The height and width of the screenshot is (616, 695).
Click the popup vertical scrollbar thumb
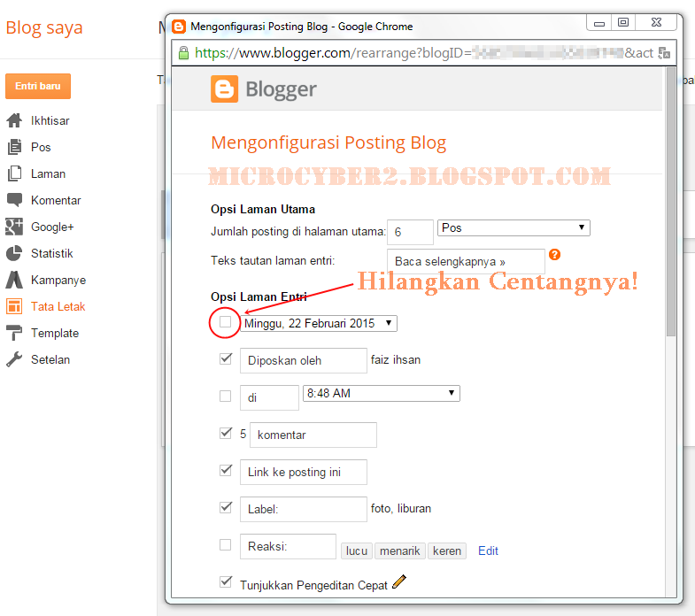pos(671,202)
